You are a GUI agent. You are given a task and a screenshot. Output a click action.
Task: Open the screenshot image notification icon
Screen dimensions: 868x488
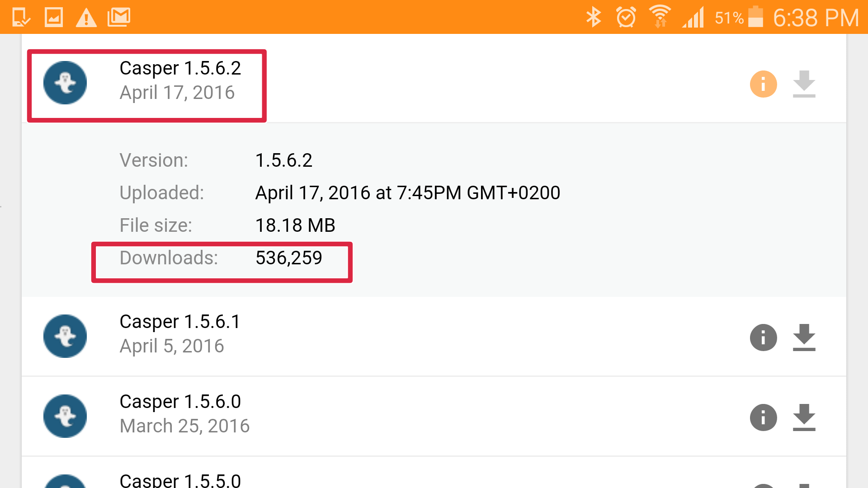point(54,18)
